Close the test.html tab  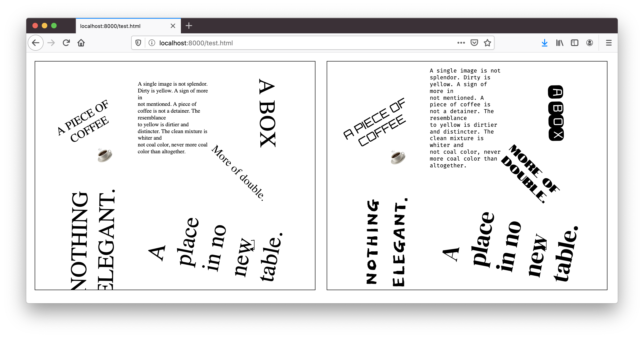pyautogui.click(x=173, y=26)
